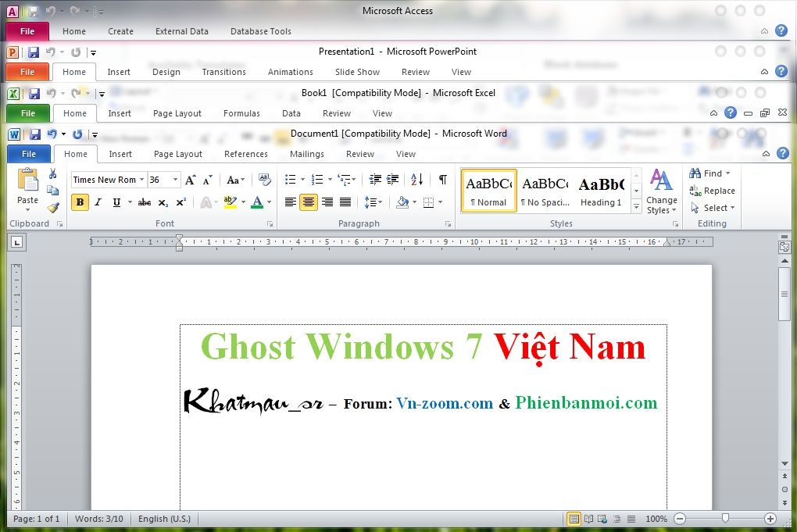Click the vertical scrollbar thumb
The height and width of the screenshot is (532, 797).
784,295
